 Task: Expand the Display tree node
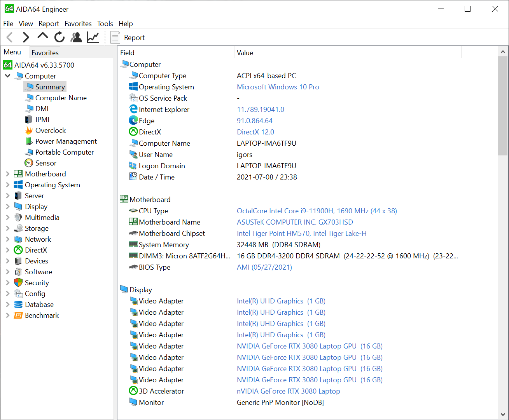coord(7,207)
